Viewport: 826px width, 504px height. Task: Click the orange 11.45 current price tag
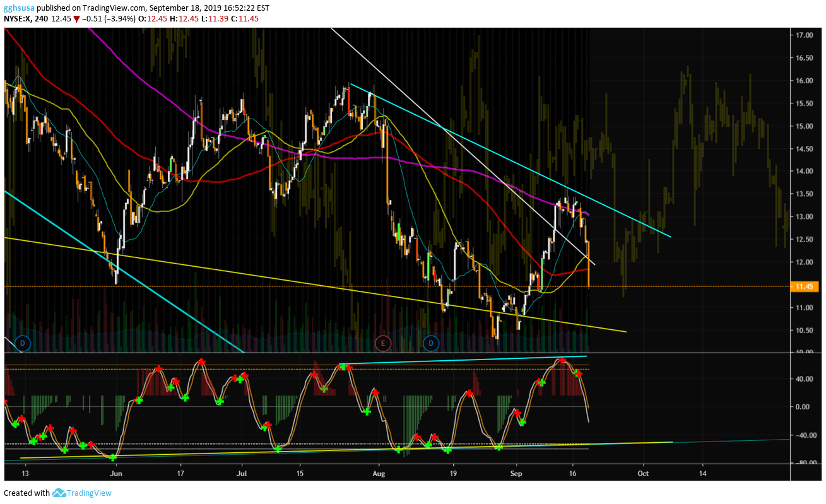click(x=805, y=286)
